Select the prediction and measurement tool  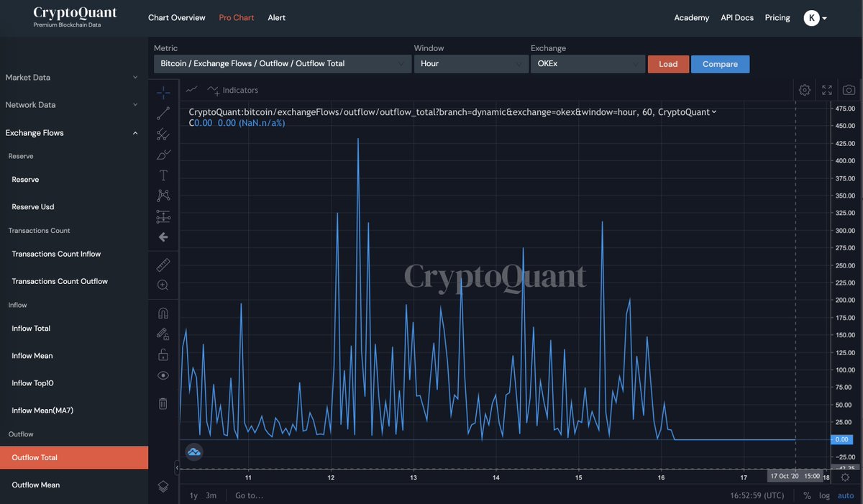[x=163, y=216]
